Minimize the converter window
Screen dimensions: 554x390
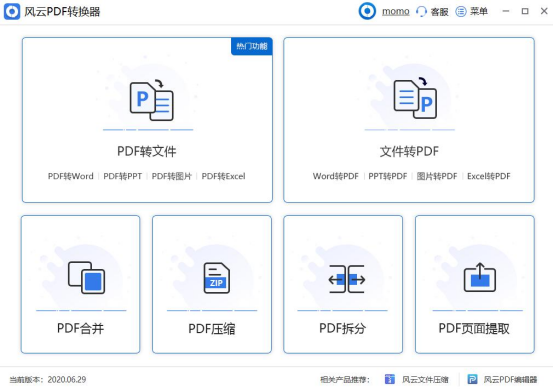click(506, 11)
